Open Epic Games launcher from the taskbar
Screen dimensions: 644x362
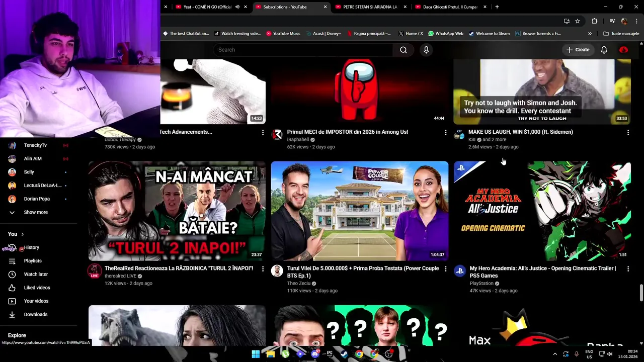point(330,354)
